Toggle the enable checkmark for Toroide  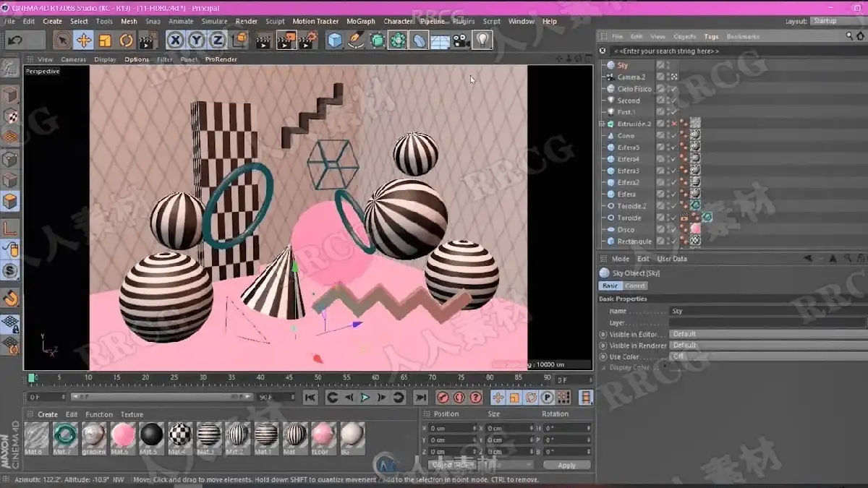coord(673,218)
